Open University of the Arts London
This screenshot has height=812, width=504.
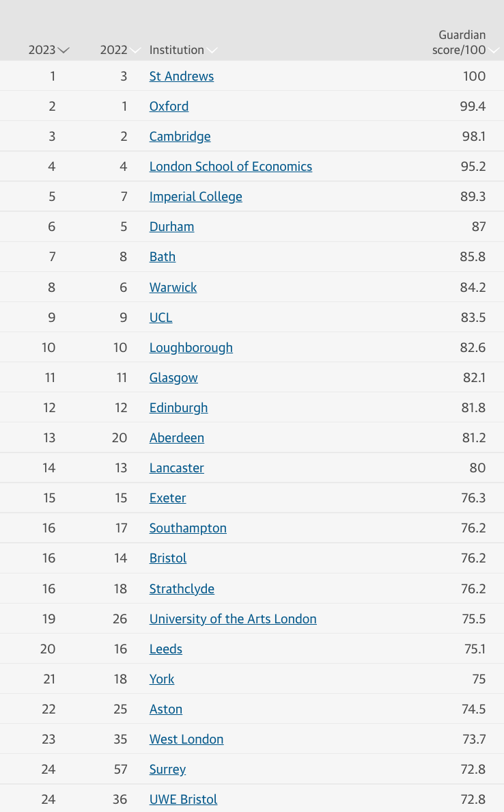[233, 619]
